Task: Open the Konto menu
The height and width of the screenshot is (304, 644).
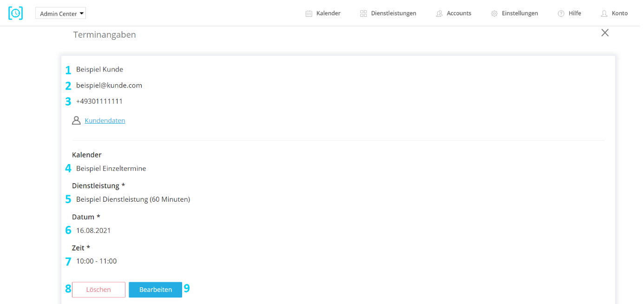Action: click(x=620, y=13)
